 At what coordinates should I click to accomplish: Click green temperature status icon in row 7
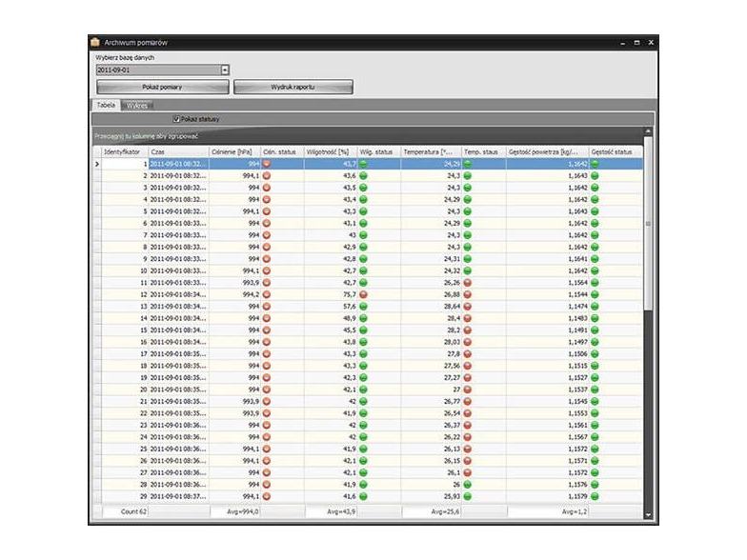coord(467,235)
